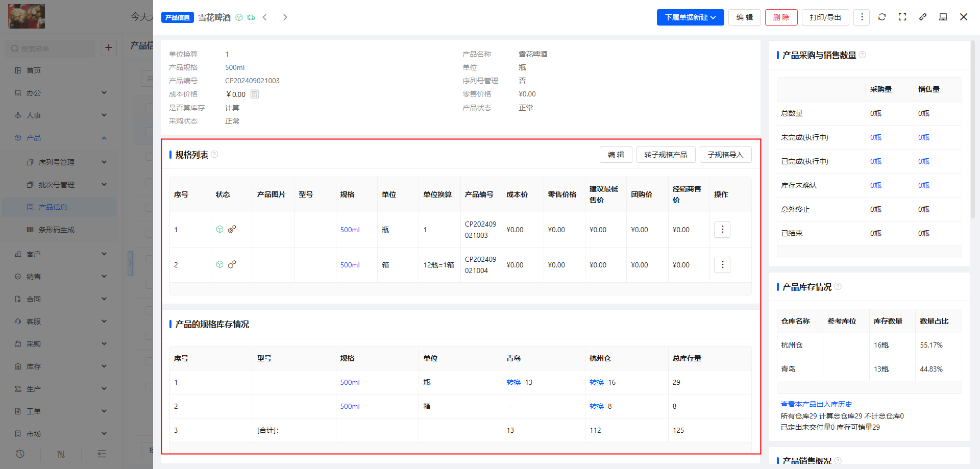Screen dimensions: 980x469
Task: Click the 55.17% quantity share value
Action: [x=932, y=345]
